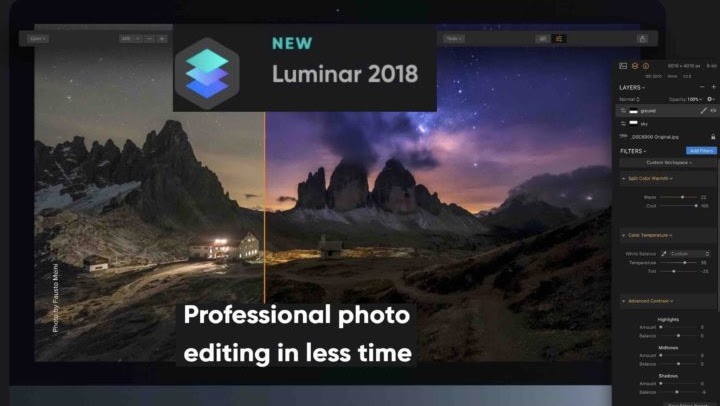Select the brush mask icon on ground layer
This screenshot has height=406, width=720.
[x=703, y=111]
